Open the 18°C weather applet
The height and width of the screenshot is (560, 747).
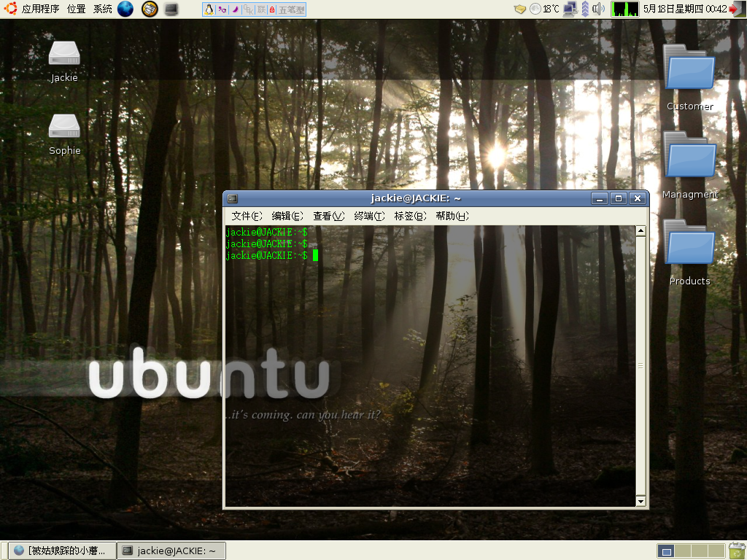(544, 9)
